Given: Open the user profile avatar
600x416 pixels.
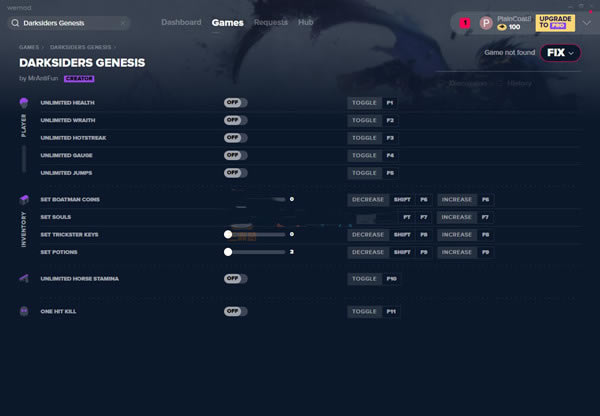Looking at the screenshot, I should pos(486,22).
